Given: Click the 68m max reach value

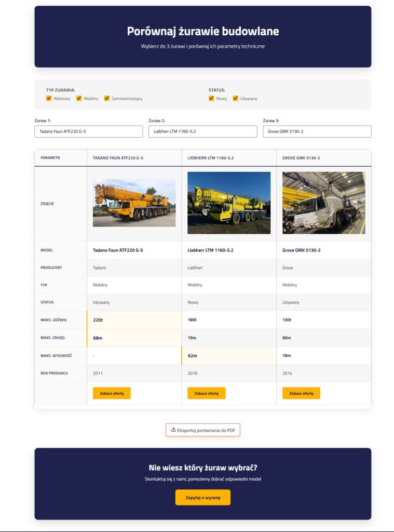Looking at the screenshot, I should (98, 338).
